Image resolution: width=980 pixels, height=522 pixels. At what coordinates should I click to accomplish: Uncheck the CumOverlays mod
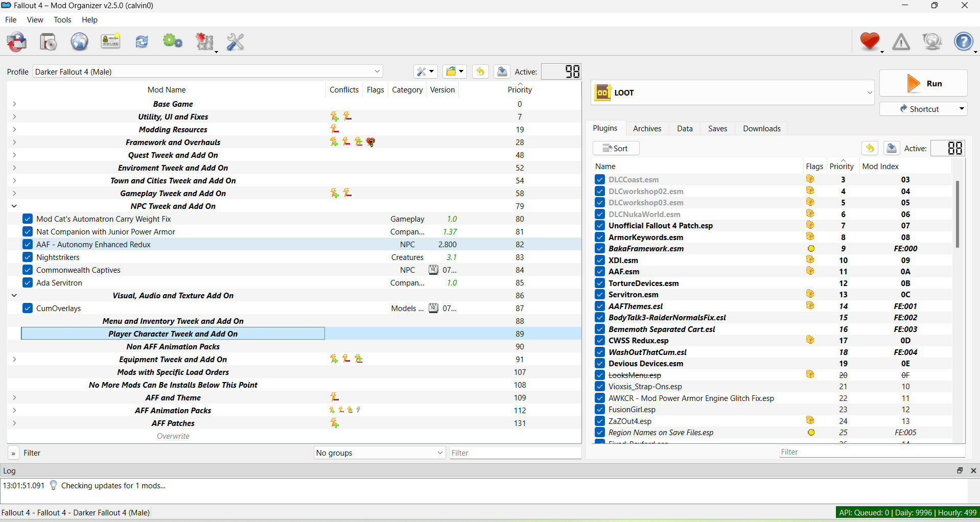pyautogui.click(x=28, y=308)
